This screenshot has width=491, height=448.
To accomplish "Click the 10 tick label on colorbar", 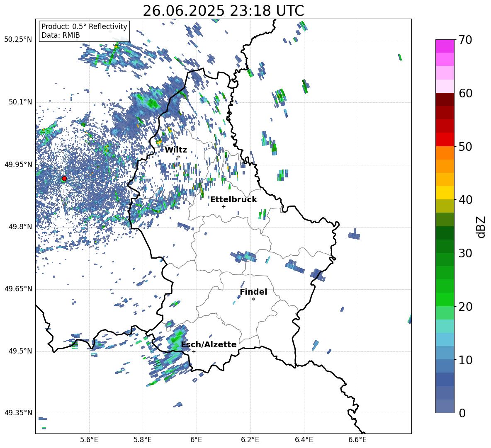I will tap(465, 360).
